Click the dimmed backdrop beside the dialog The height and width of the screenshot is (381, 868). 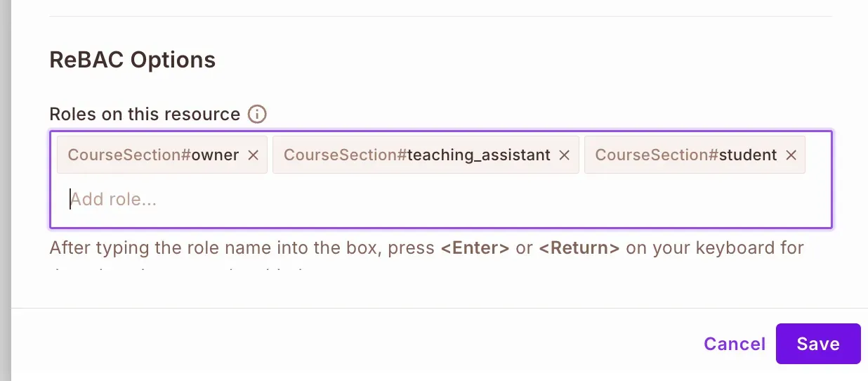(5, 190)
